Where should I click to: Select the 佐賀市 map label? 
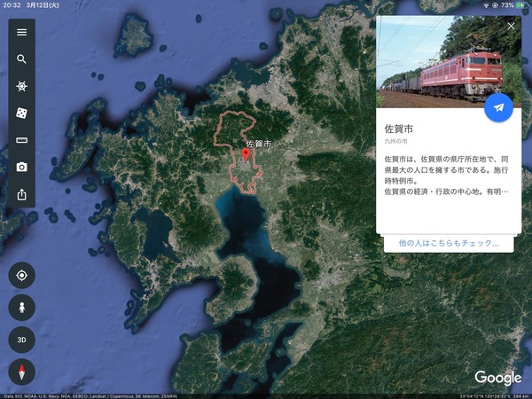pos(259,144)
